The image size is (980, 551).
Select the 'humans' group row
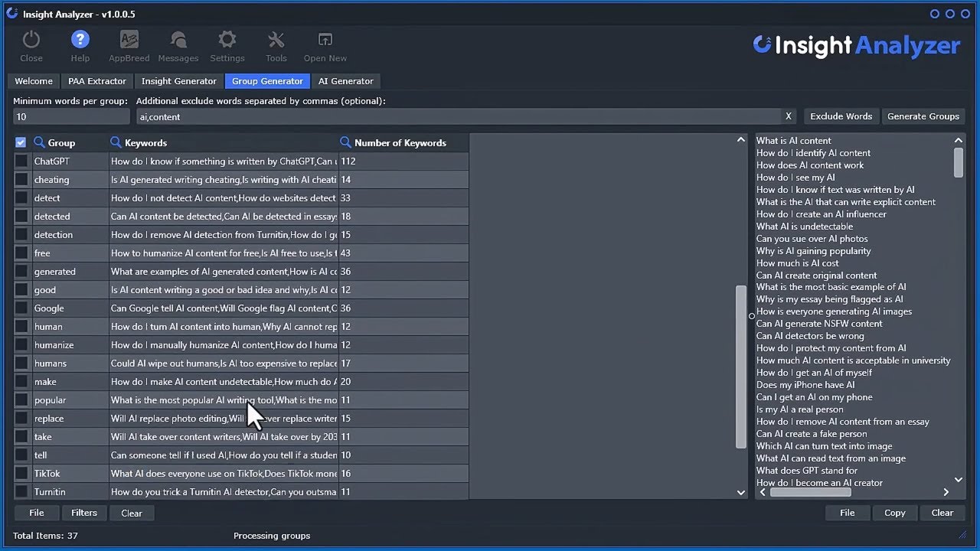[x=241, y=364]
